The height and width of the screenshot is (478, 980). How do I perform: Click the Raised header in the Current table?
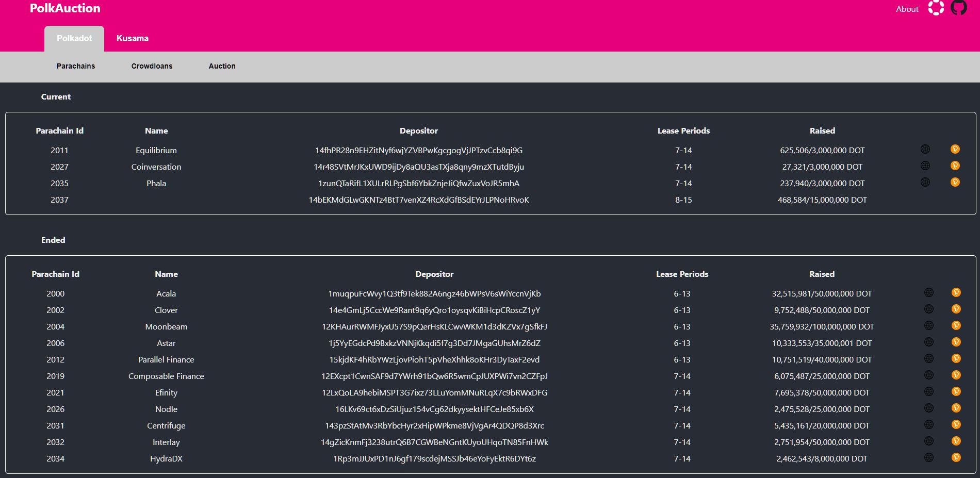(x=822, y=131)
